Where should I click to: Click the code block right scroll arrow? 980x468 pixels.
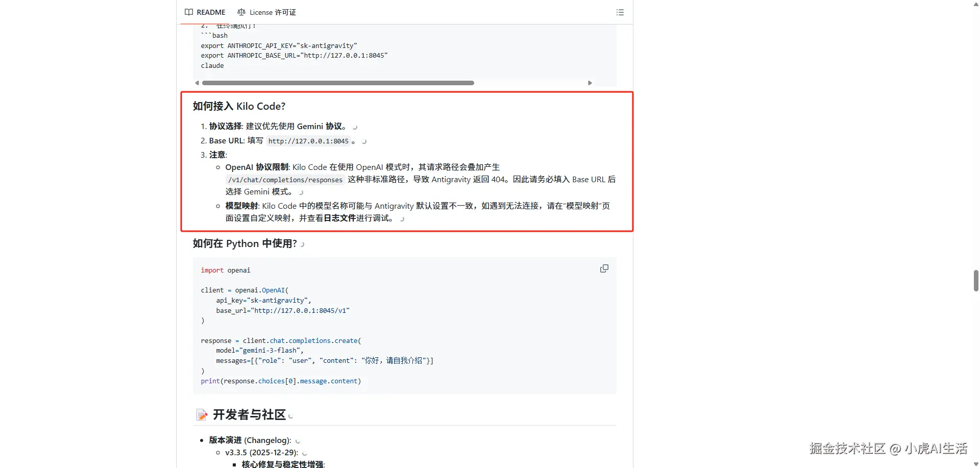coord(590,83)
